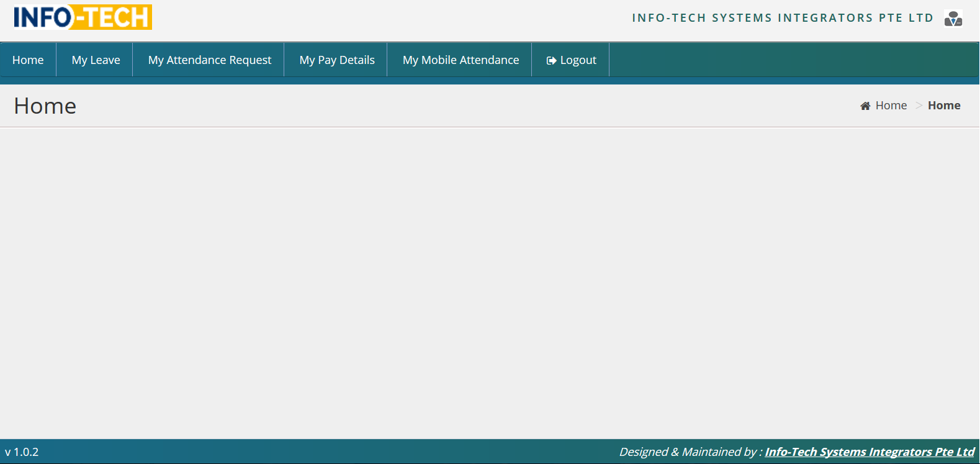
Task: Open My Mobile Attendance page
Action: click(x=461, y=60)
